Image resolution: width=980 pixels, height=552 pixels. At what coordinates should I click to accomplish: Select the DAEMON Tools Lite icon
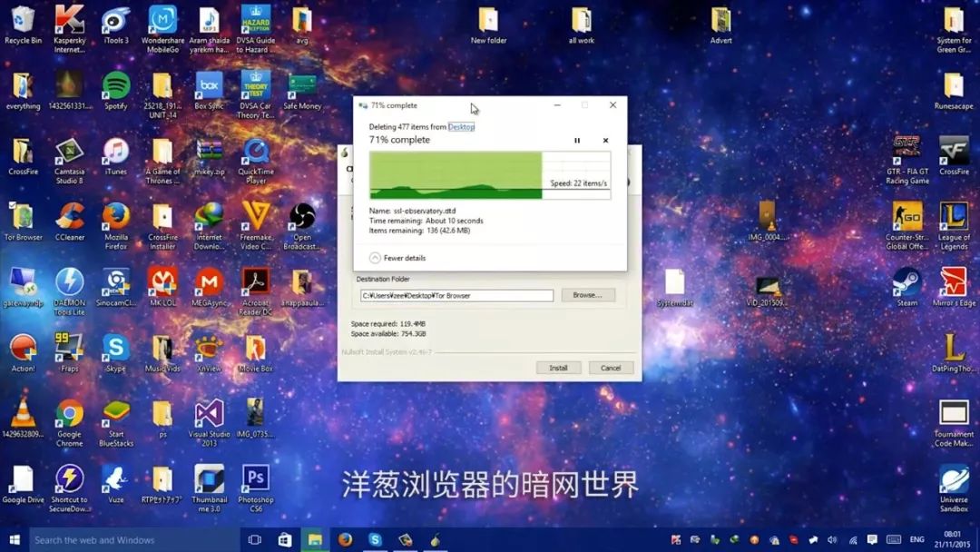(x=69, y=292)
